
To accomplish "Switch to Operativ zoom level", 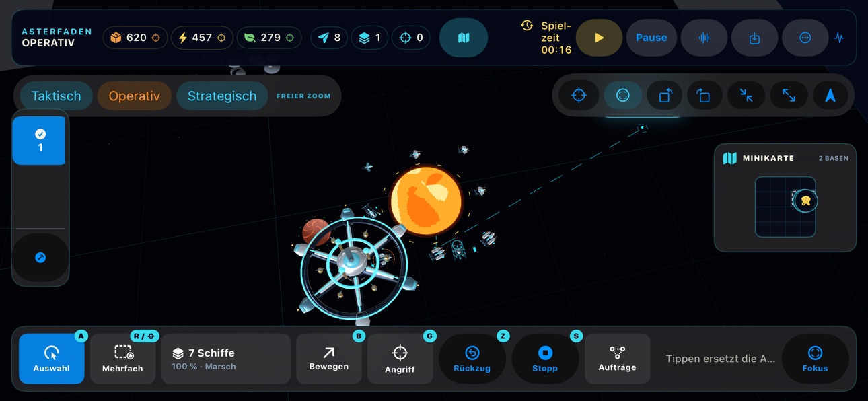I will click(x=135, y=96).
